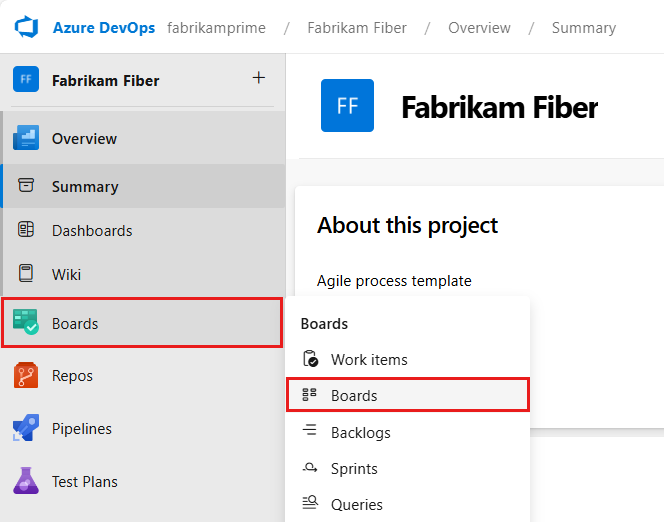Click the Dashboards grid icon
The width and height of the screenshot is (664, 522).
pos(26,229)
